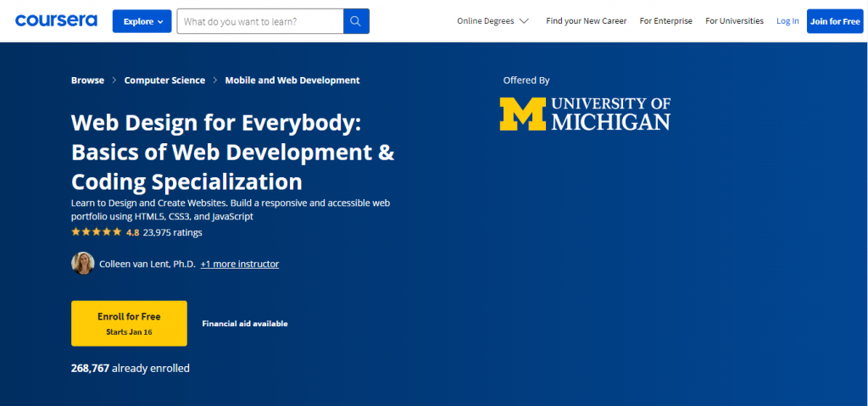Click the Coursera logo
Viewport: 868px width, 406px height.
click(x=56, y=20)
